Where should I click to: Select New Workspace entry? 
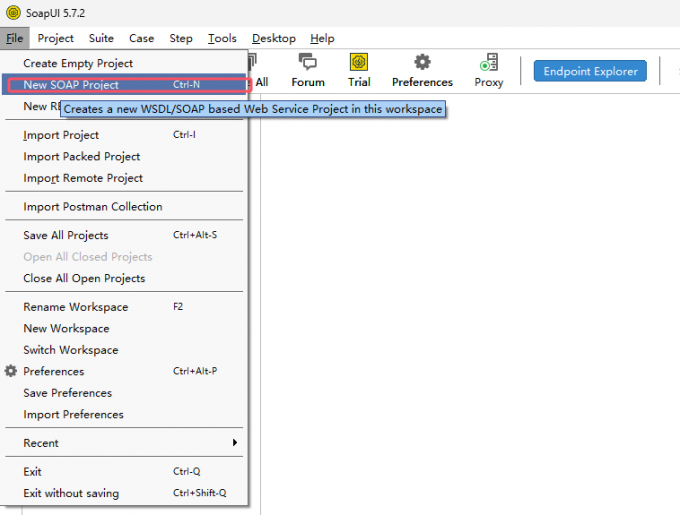124,329
